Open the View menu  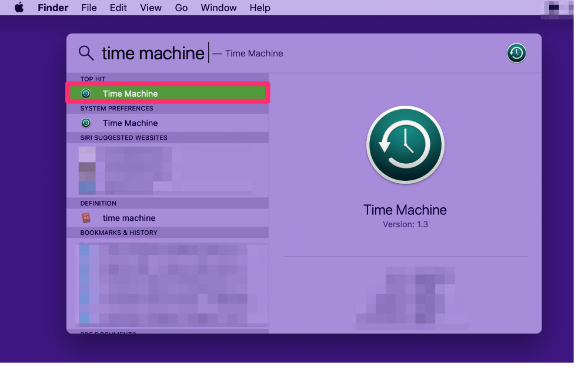pyautogui.click(x=151, y=8)
